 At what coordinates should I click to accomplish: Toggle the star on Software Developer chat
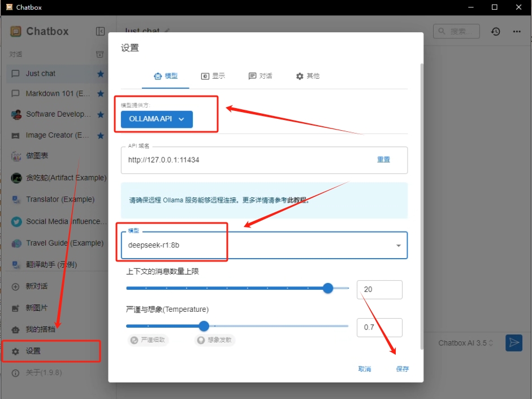101,114
